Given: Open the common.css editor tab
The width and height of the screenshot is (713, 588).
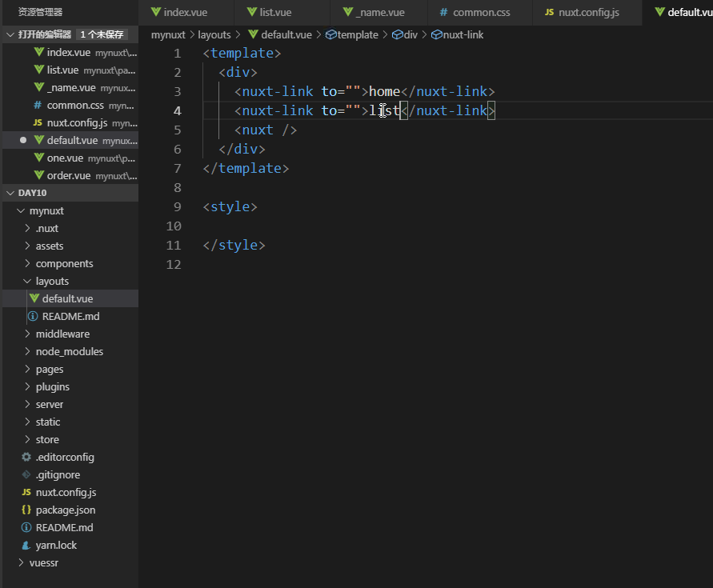Looking at the screenshot, I should [481, 12].
